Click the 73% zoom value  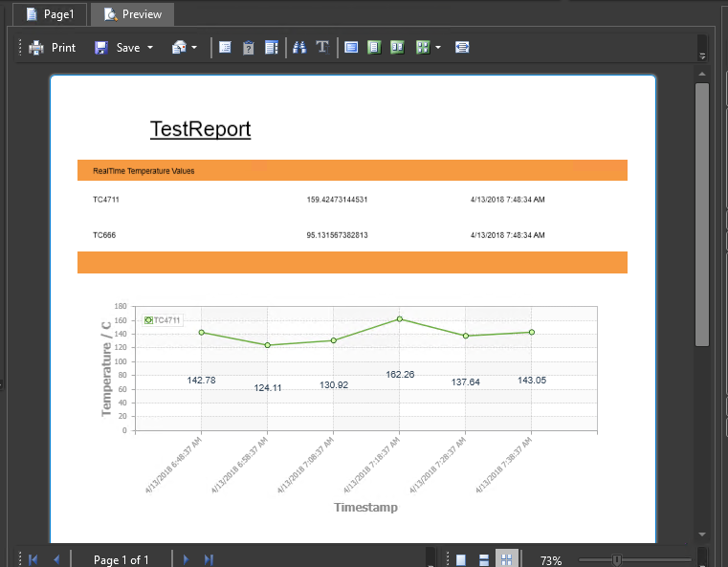[551, 561]
